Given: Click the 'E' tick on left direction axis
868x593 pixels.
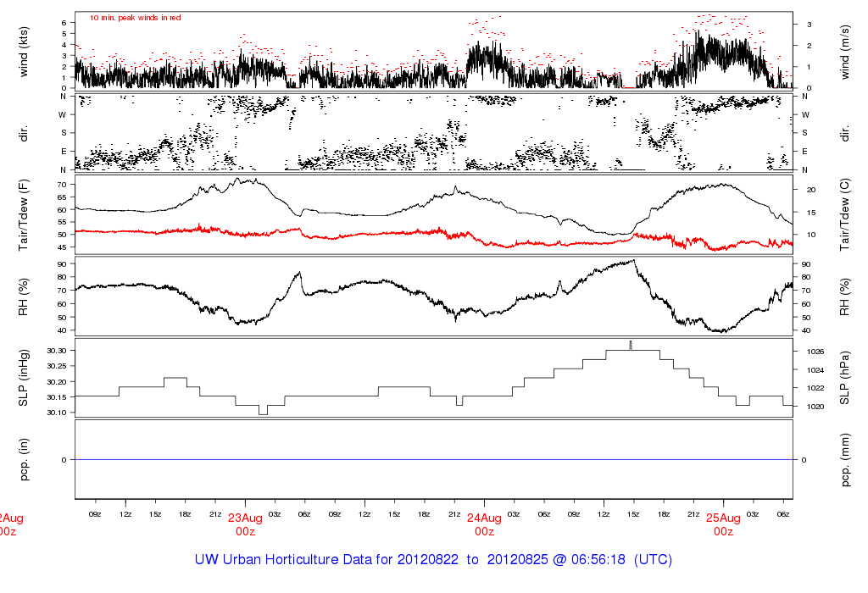Looking at the screenshot, I should point(63,151).
